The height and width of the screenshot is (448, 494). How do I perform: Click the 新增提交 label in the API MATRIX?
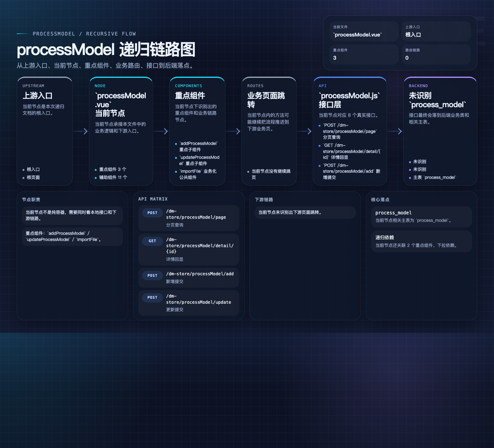click(x=175, y=281)
